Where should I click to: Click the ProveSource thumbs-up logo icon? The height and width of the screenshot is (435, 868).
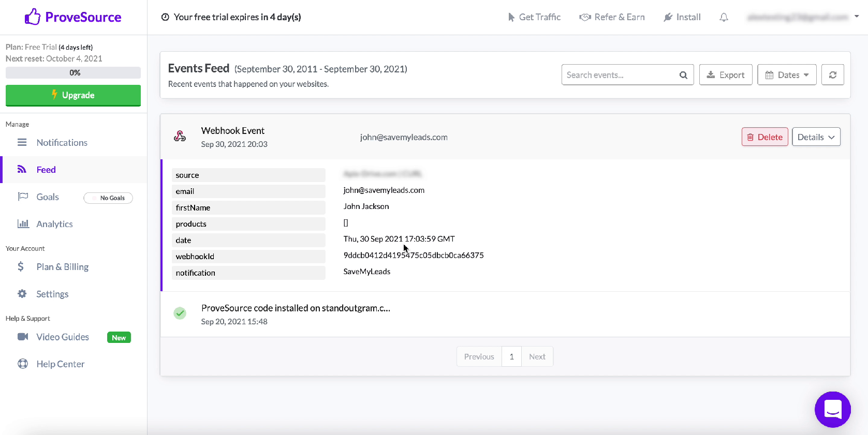(33, 17)
